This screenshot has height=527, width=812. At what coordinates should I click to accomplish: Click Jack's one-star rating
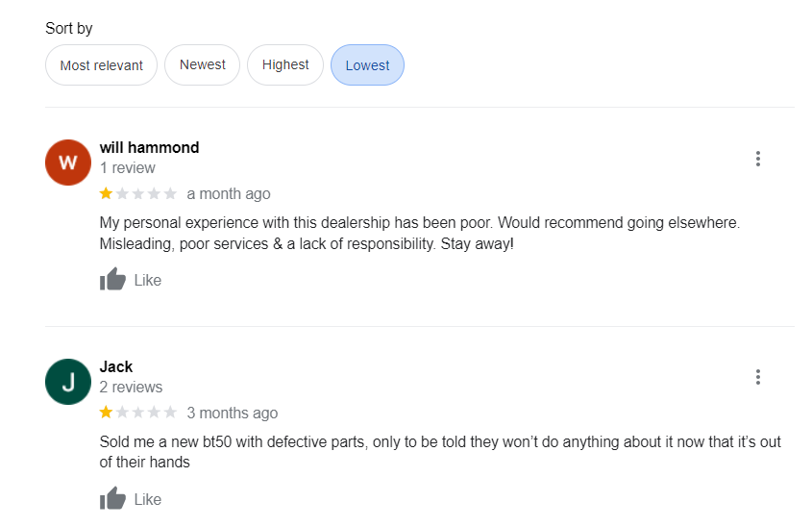pos(138,413)
